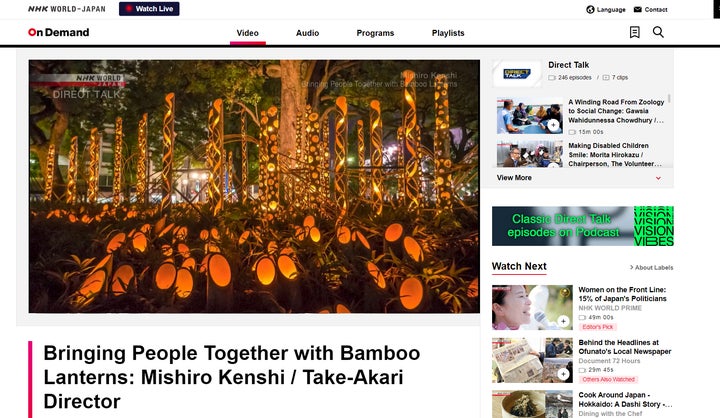
Task: Open the About Labels link
Action: (651, 267)
